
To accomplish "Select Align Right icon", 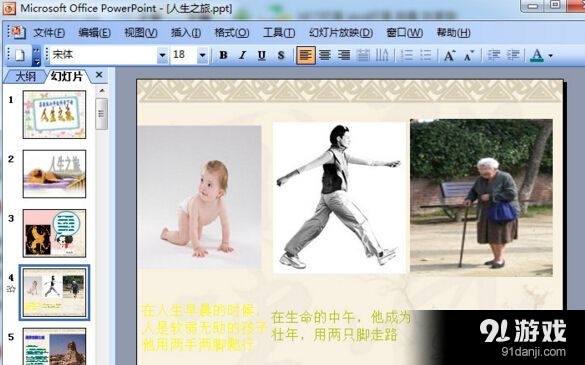I will coord(344,55).
